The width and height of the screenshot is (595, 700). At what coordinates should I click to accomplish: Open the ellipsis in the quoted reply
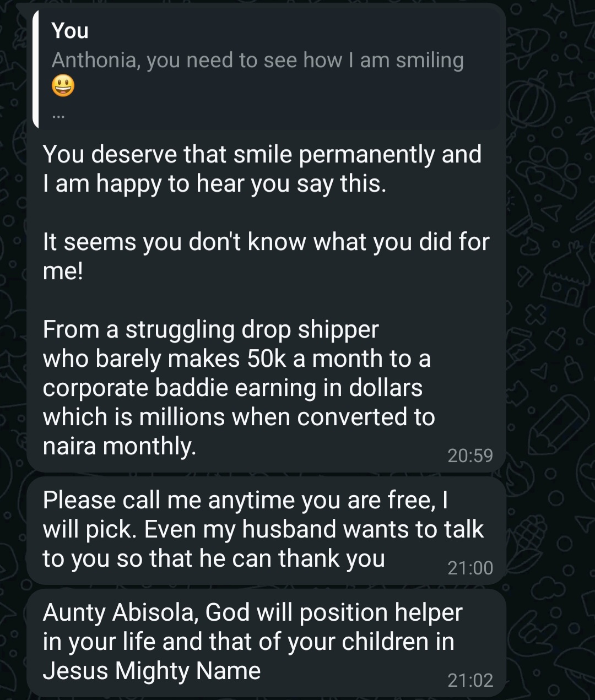[x=58, y=117]
